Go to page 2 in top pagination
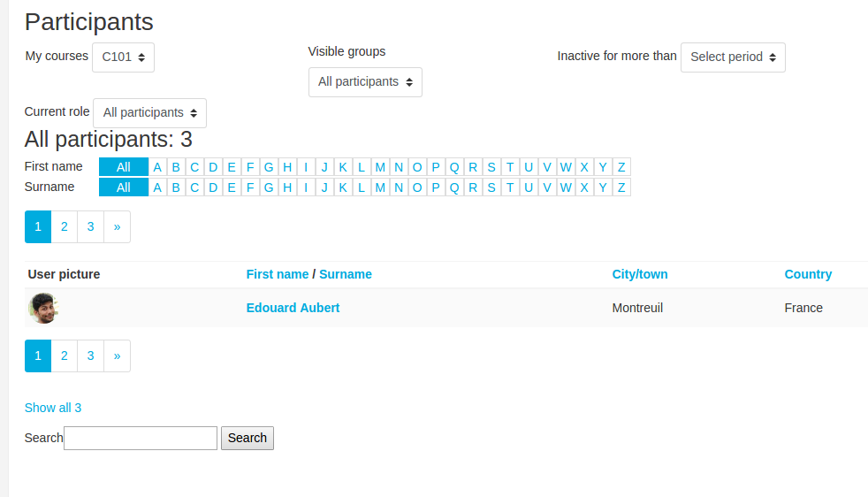This screenshot has height=497, width=868. coord(65,226)
